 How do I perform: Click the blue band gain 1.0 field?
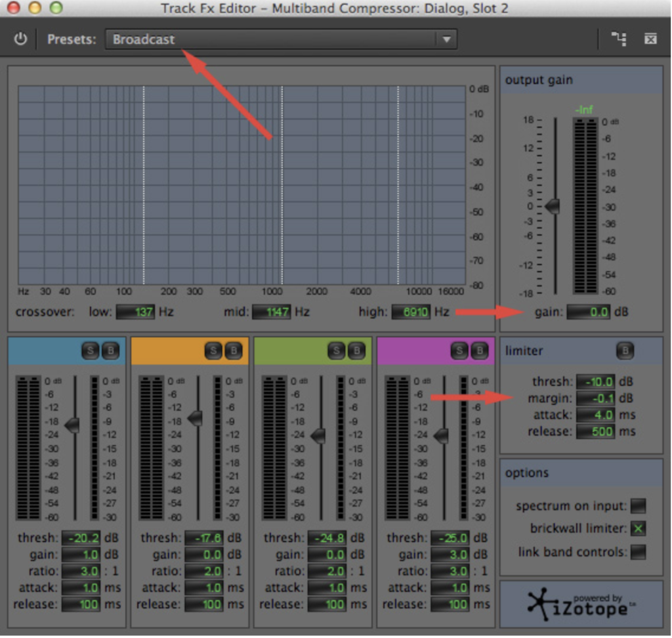[81, 555]
